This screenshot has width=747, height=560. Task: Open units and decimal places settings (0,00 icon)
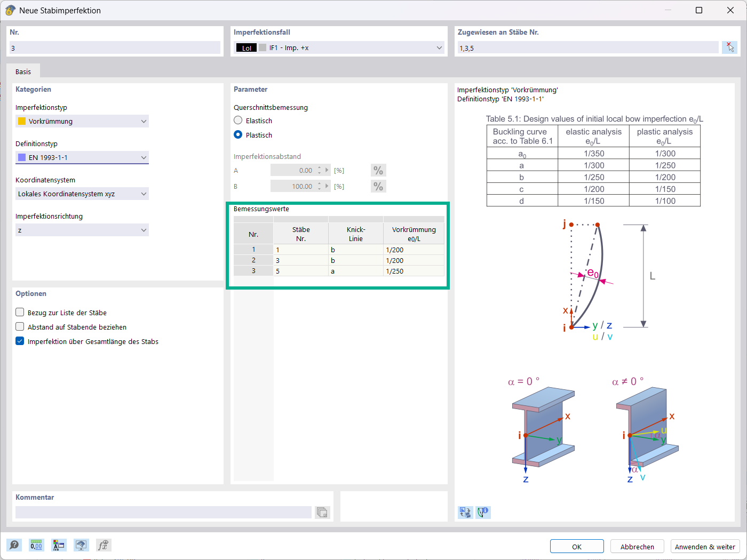pyautogui.click(x=36, y=545)
